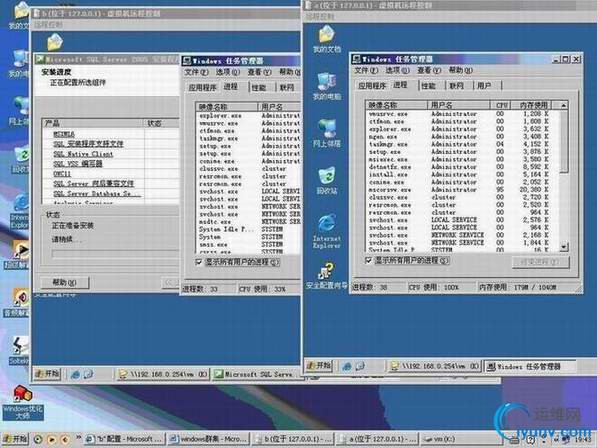Open 选项 menu in VM b Task Manager
This screenshot has width=597, height=448.
(228, 72)
